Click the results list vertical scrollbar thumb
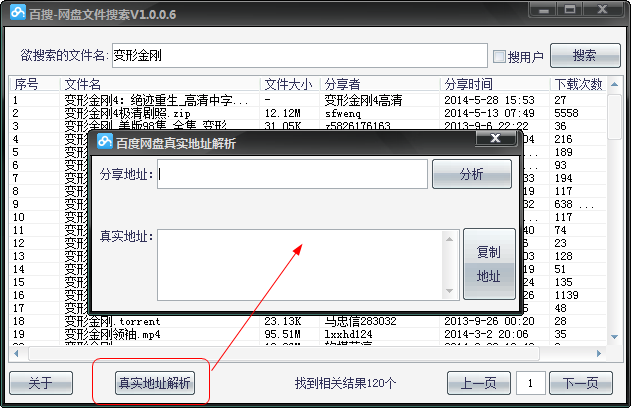631x408 pixels. [x=614, y=116]
